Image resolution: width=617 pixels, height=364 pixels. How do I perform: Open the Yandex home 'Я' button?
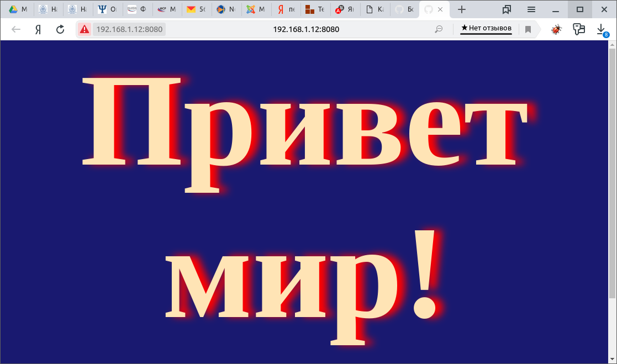coord(38,29)
